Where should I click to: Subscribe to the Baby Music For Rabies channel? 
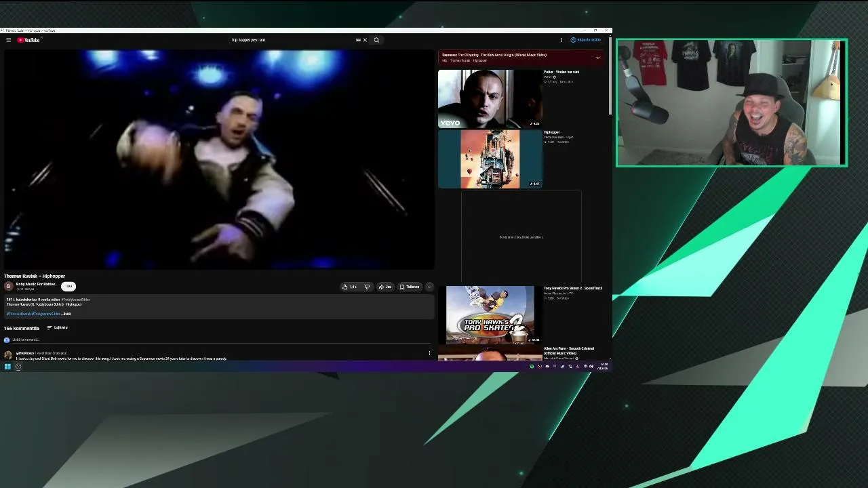click(68, 286)
